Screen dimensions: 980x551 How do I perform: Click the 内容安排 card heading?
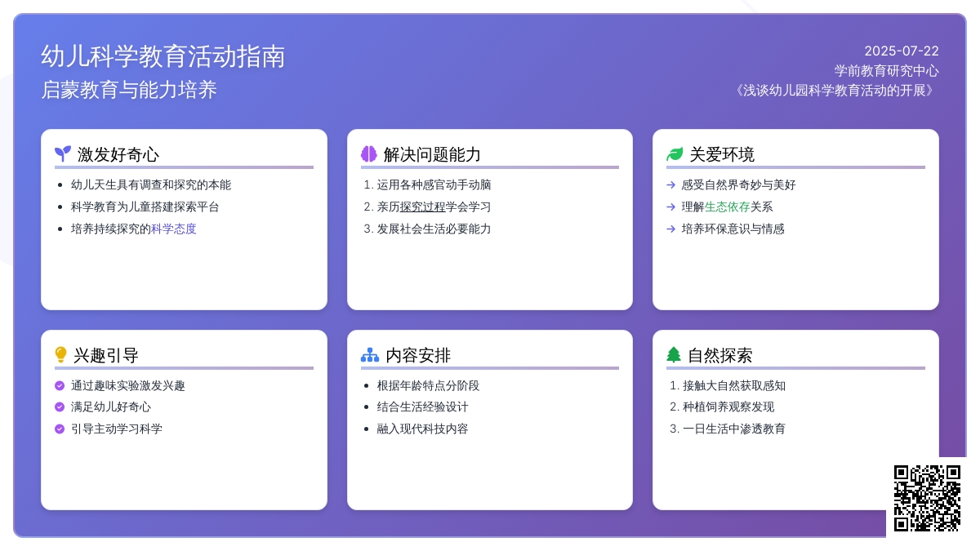coord(418,355)
